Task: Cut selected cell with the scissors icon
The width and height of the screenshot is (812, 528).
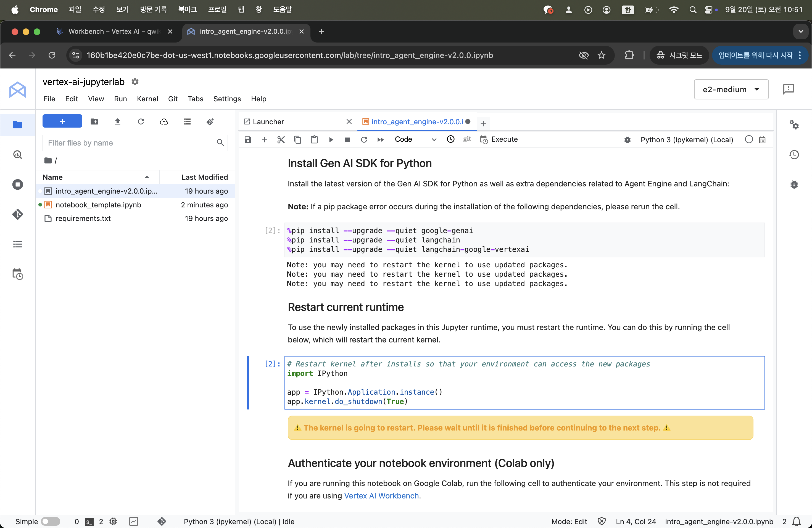Action: point(281,139)
